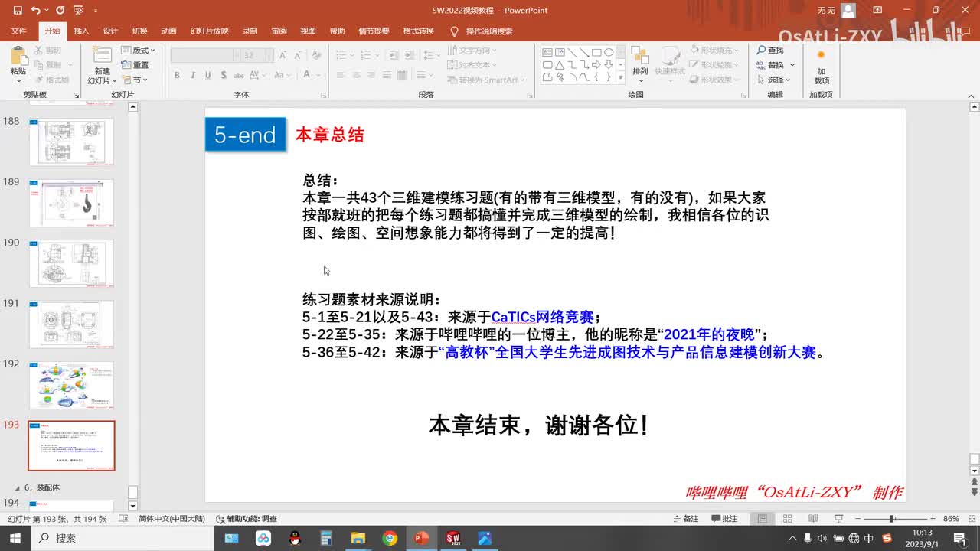Click the "2021年的夜晚" hyperlink
980x551 pixels.
click(709, 334)
